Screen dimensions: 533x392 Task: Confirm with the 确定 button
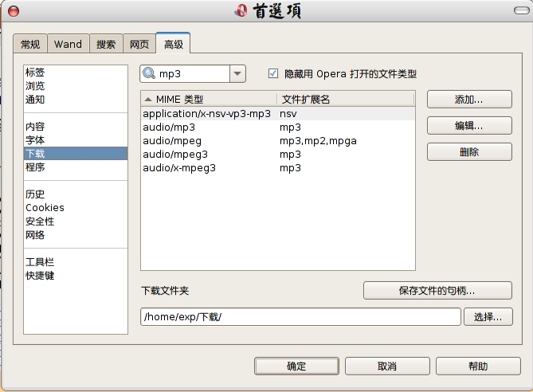(x=296, y=367)
